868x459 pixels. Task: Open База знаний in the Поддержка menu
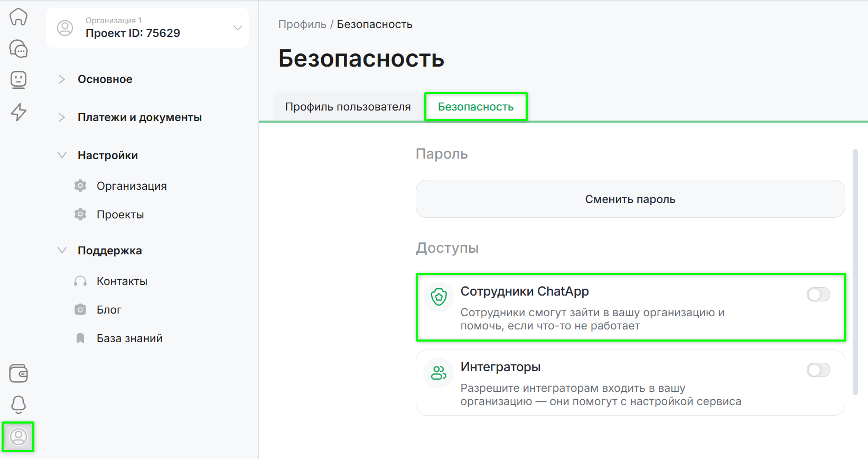click(x=129, y=338)
